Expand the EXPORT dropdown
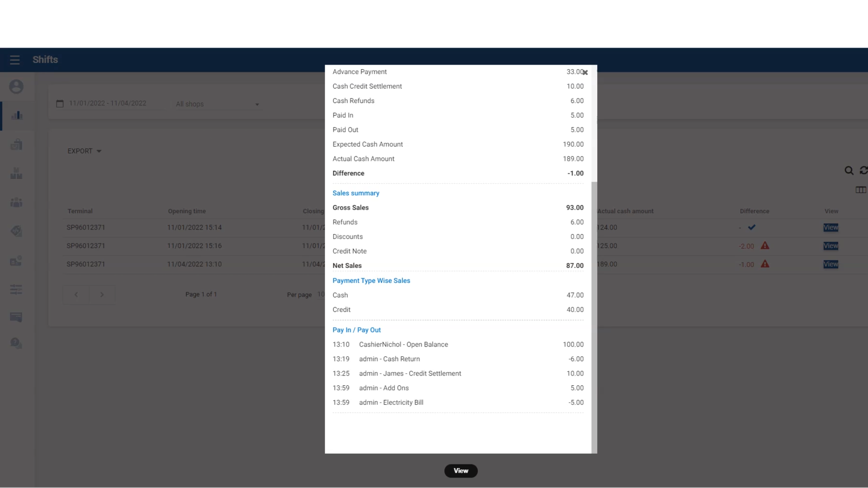The height and width of the screenshot is (488, 868). click(85, 151)
